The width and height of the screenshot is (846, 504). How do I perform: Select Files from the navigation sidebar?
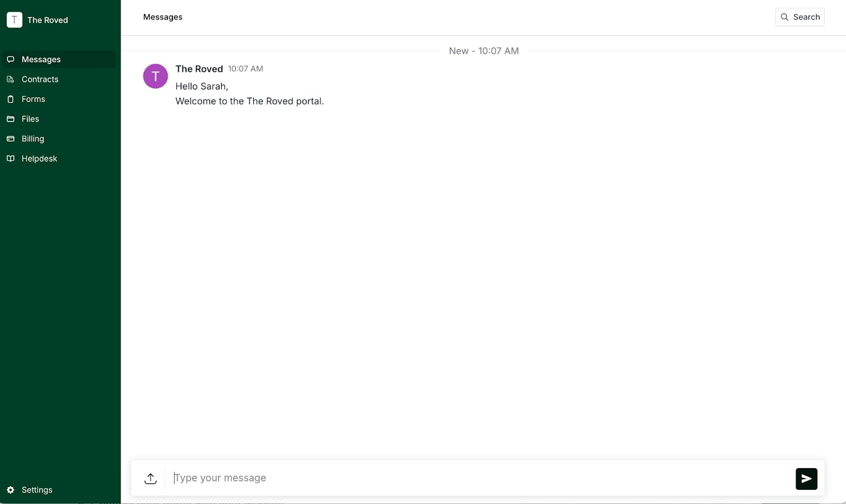(30, 119)
